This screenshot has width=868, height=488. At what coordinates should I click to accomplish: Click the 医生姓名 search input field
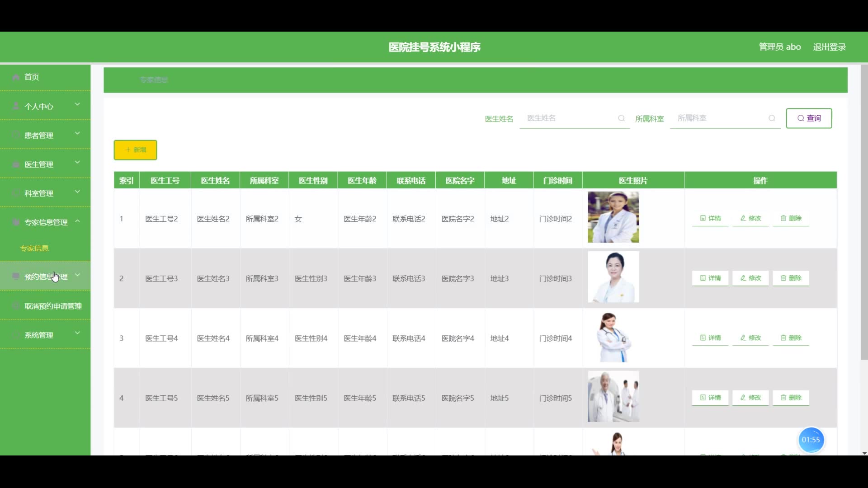[570, 118]
